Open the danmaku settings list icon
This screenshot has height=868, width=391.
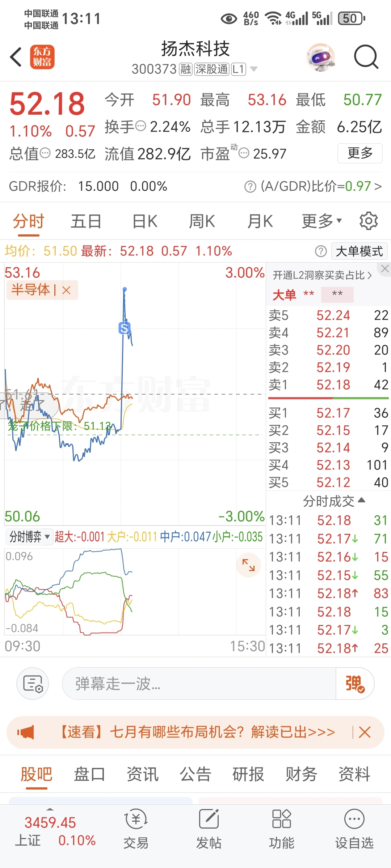coord(33,684)
